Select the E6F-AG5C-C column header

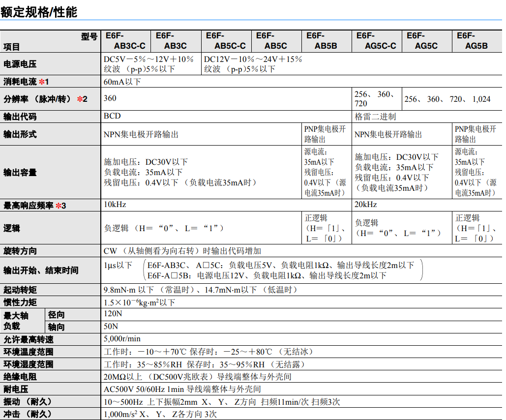click(376, 41)
